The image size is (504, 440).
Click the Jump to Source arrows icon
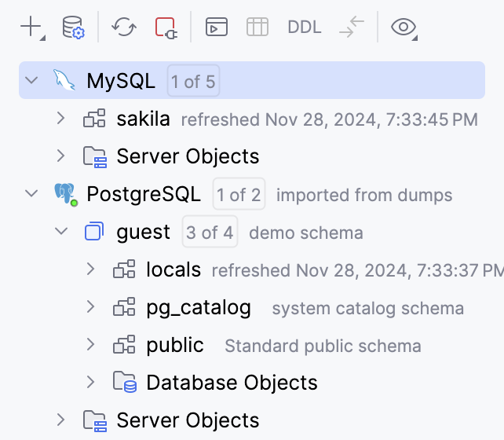click(352, 27)
